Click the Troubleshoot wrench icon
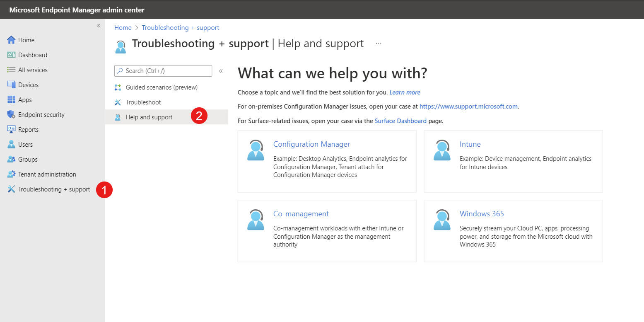 pos(118,102)
